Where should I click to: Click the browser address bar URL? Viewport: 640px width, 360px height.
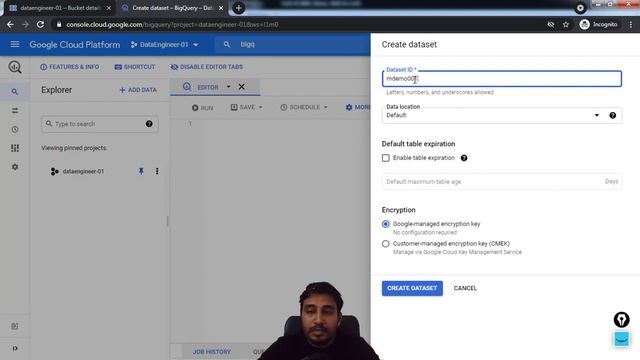172,24
